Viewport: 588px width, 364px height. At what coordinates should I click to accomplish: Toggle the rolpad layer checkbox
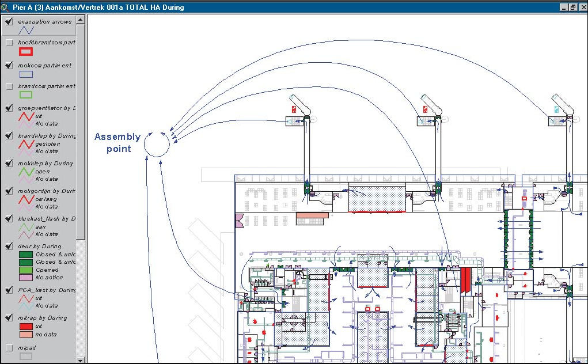[x=9, y=348]
